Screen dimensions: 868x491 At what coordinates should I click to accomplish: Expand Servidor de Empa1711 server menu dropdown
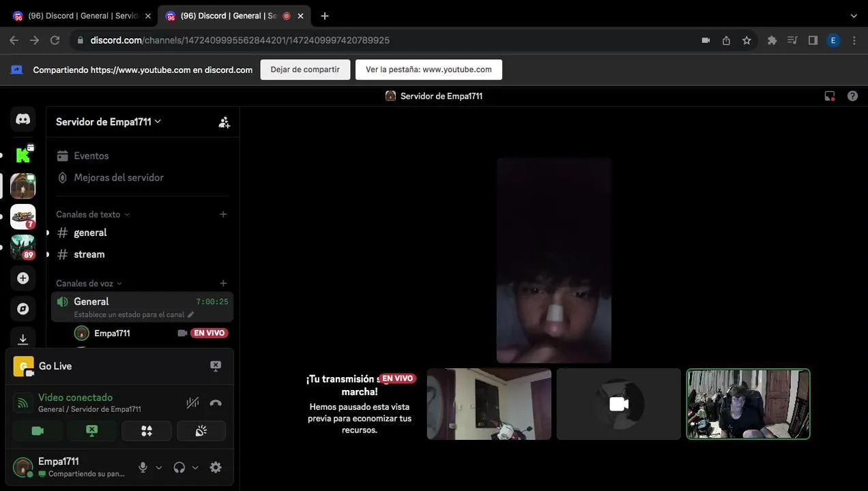click(x=108, y=121)
